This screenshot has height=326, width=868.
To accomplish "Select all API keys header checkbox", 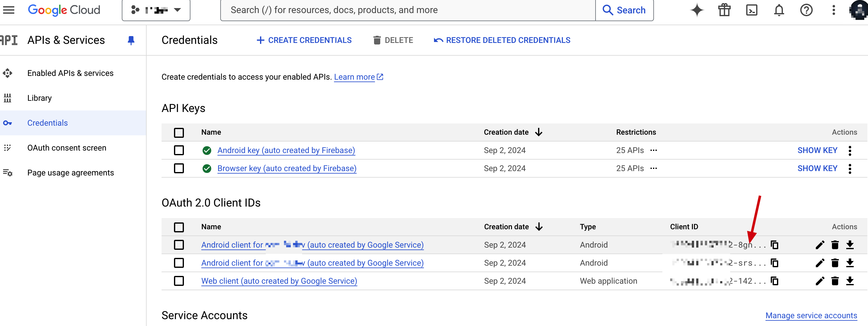I will [179, 132].
